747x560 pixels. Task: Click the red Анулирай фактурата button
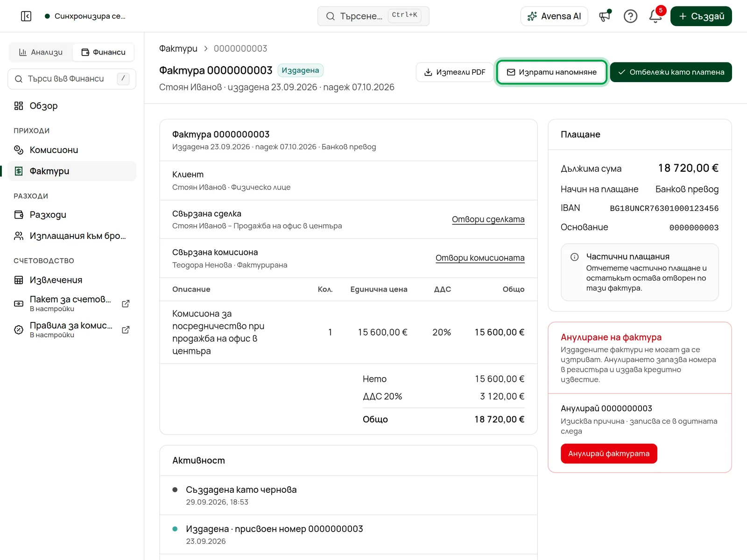[x=609, y=454]
